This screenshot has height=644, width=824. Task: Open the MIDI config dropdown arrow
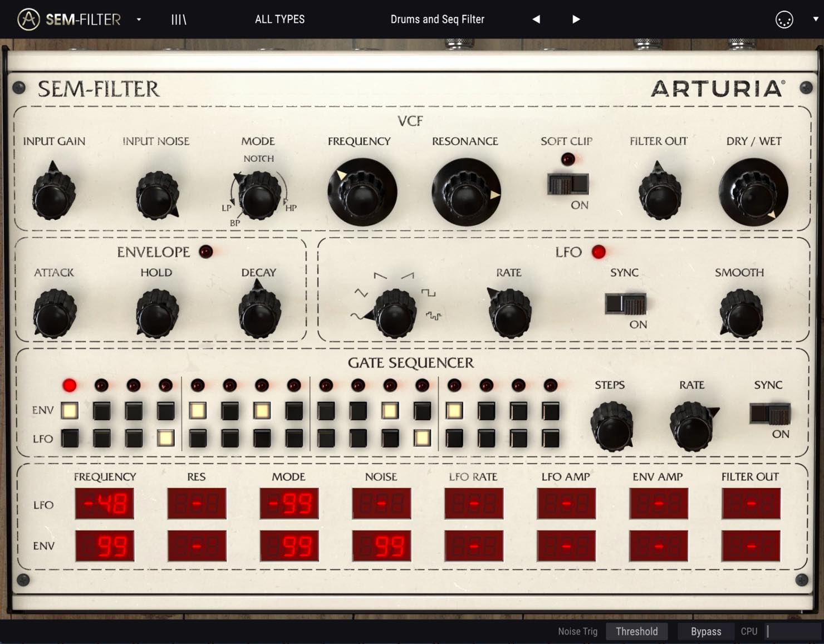pyautogui.click(x=816, y=19)
